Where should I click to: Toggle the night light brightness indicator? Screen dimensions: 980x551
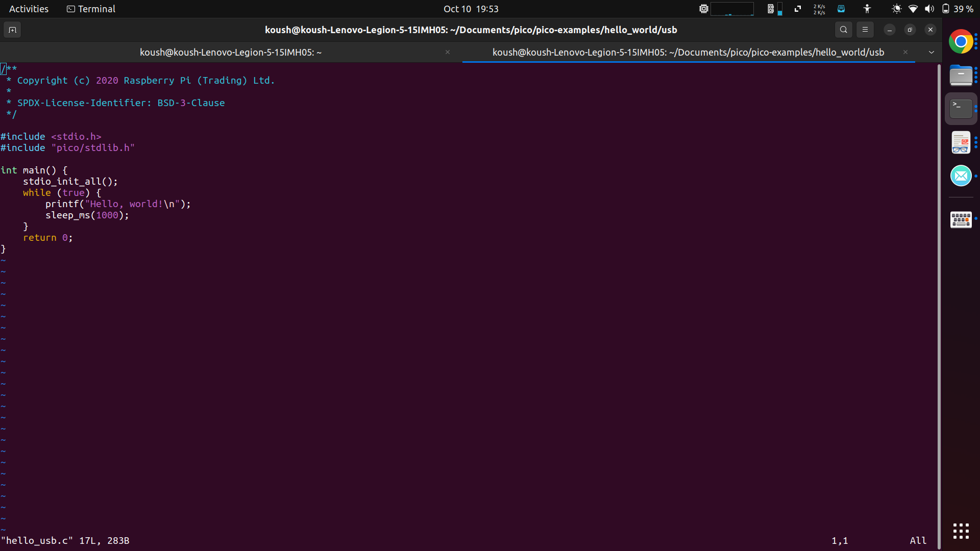(897, 9)
